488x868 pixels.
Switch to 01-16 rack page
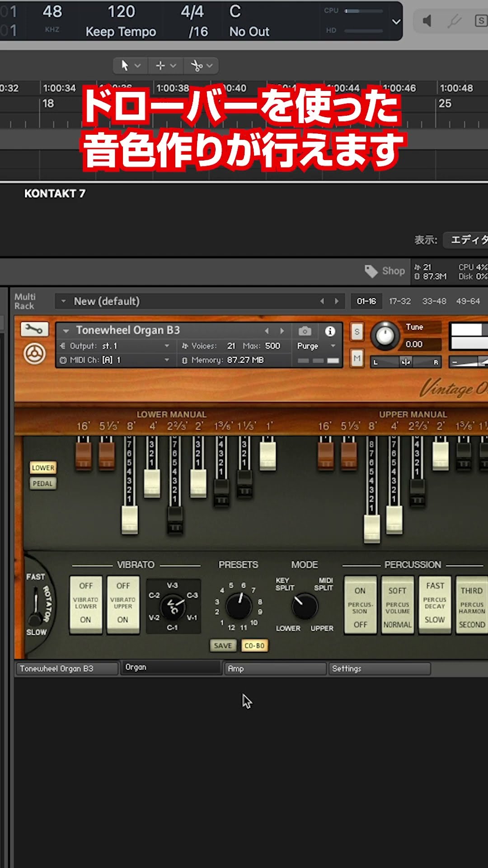coord(366,301)
